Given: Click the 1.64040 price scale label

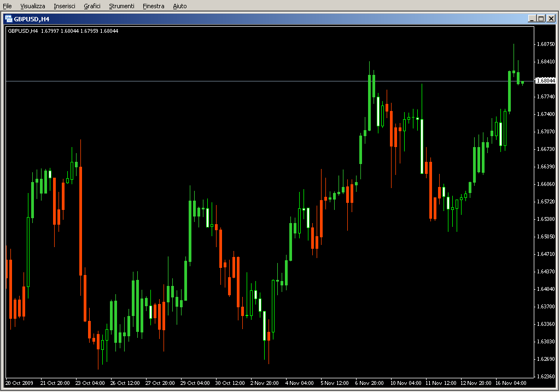Looking at the screenshot, I should (546, 289).
